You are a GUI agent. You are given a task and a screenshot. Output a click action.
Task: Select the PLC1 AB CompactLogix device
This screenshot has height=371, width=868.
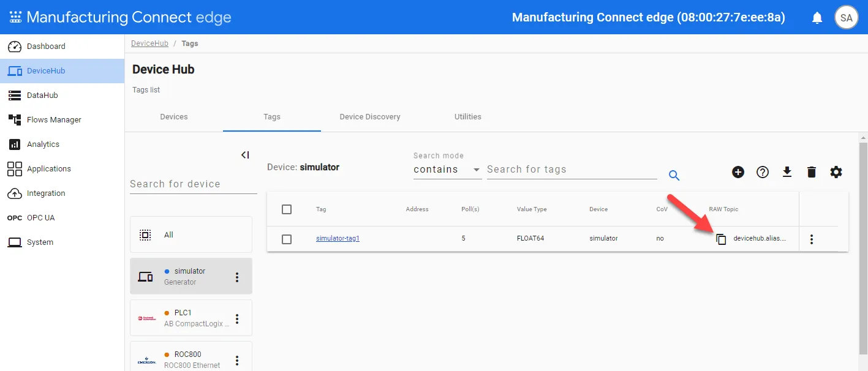tap(191, 318)
